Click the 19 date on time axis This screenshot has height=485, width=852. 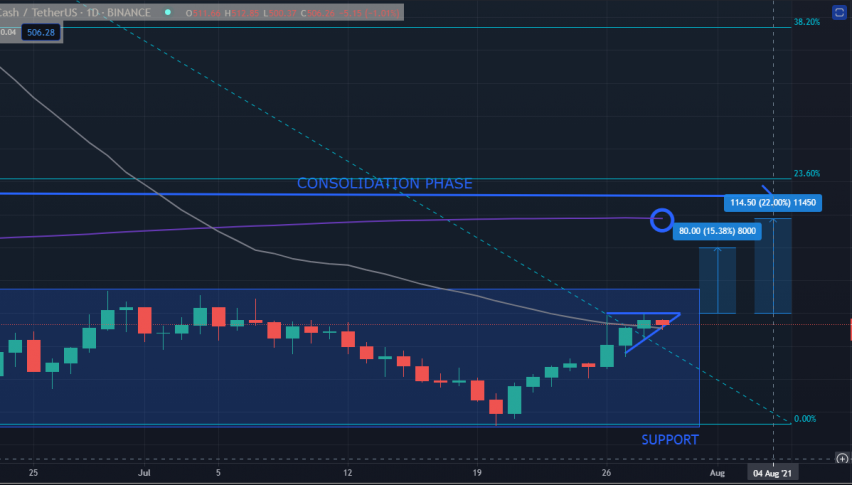click(477, 473)
